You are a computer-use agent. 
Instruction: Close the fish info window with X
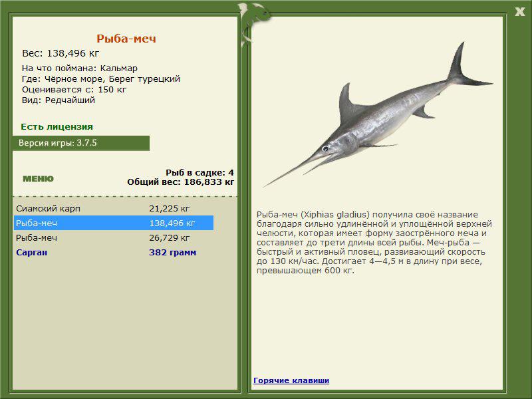519,10
